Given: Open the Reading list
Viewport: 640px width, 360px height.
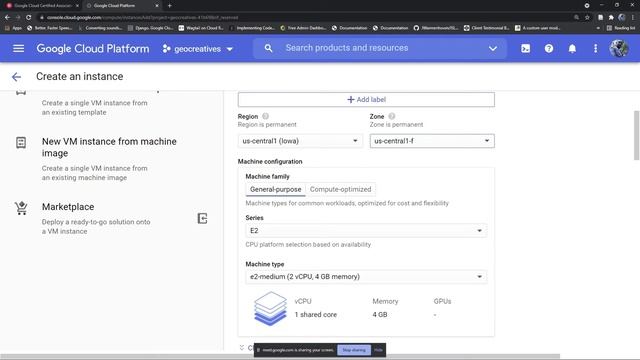Looking at the screenshot, I should (x=621, y=28).
